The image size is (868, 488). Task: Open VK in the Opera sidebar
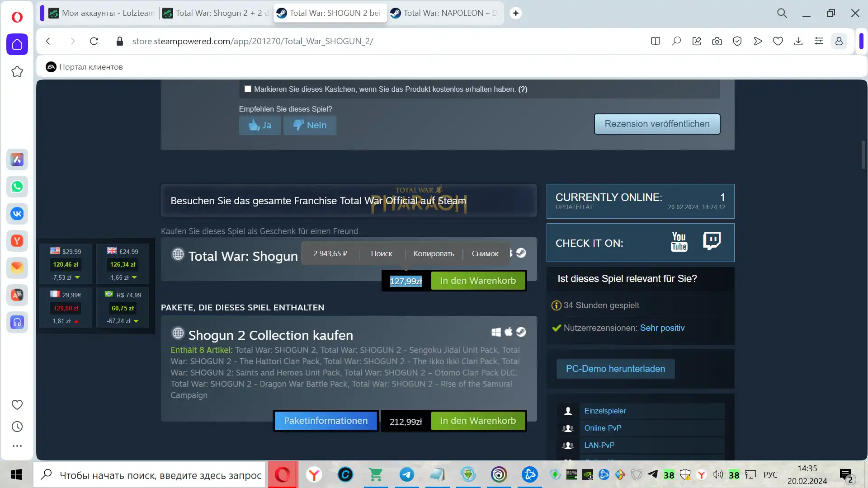17,214
